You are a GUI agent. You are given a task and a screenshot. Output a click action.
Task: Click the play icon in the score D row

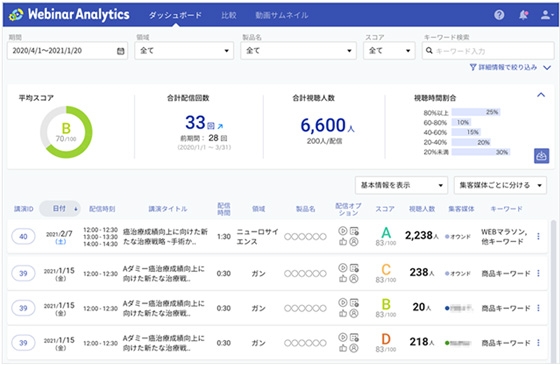(x=343, y=337)
